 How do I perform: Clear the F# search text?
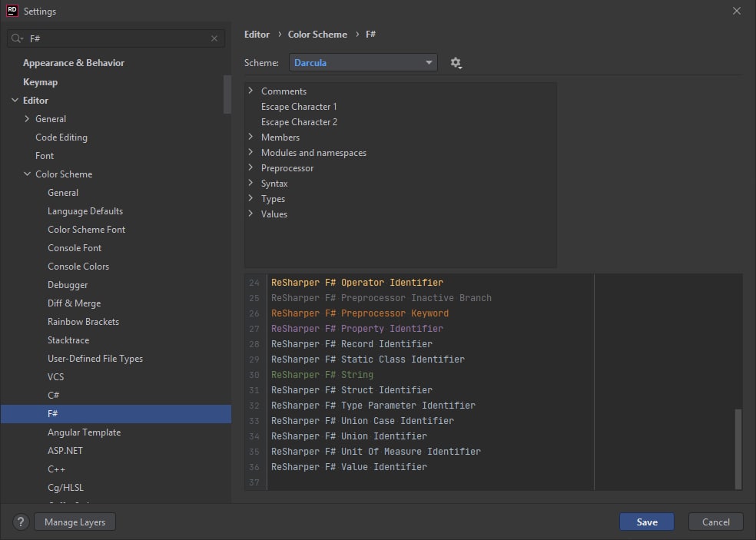(214, 38)
